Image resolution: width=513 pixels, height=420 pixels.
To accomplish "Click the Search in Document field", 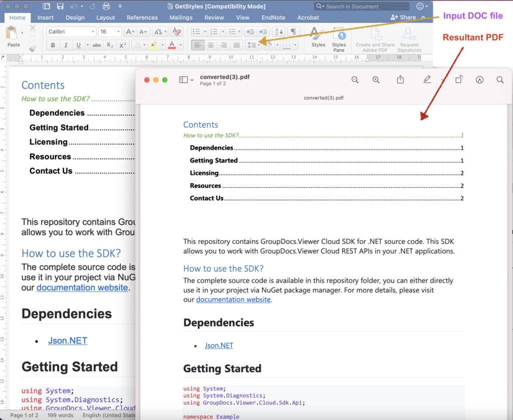I will pyautogui.click(x=362, y=6).
